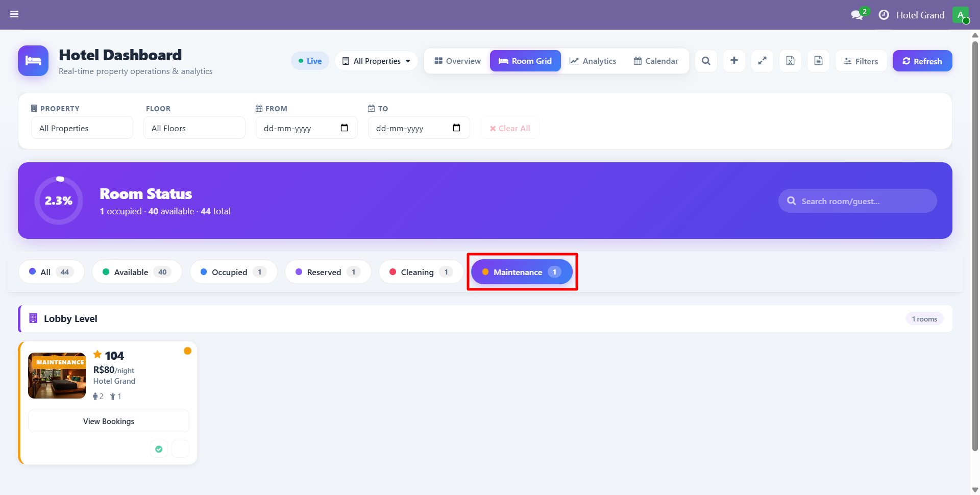Screen dimensions: 980x495
Task: Select the Available status filter
Action: (x=136, y=272)
